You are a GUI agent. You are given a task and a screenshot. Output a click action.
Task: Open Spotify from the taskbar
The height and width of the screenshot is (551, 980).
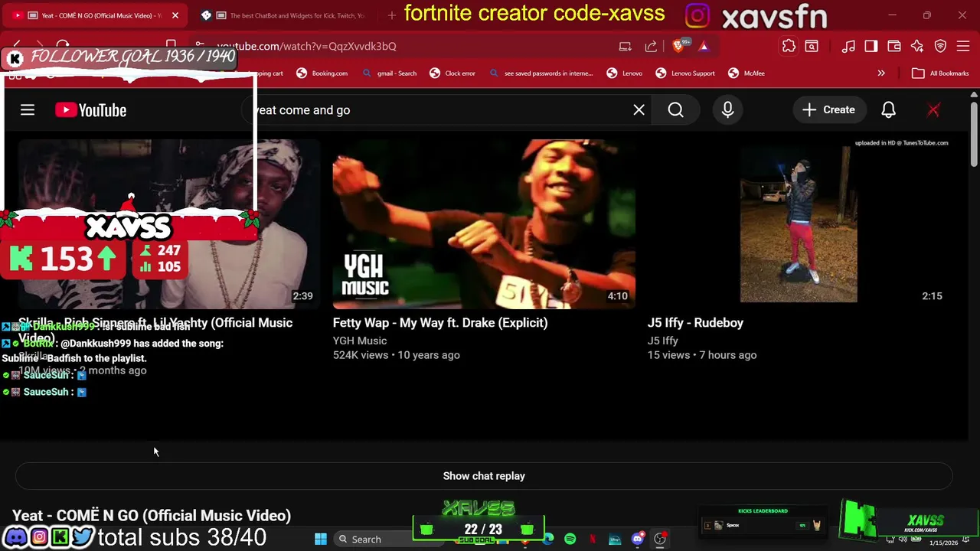pos(570,540)
